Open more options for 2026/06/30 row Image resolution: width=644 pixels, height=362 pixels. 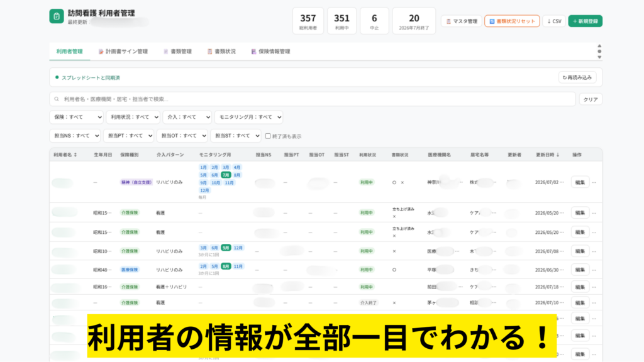tap(594, 270)
